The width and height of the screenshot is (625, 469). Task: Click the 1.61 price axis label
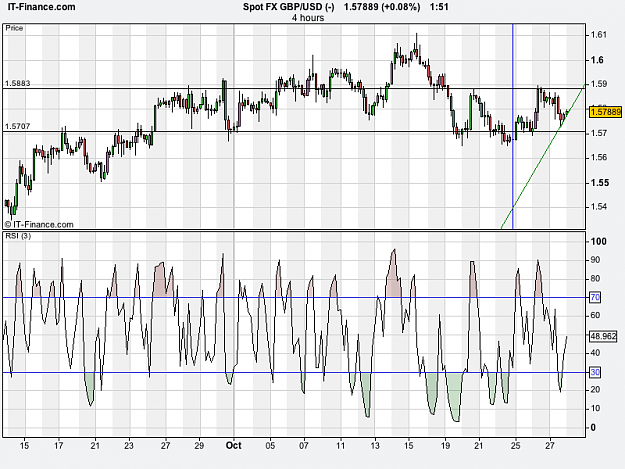click(x=598, y=35)
